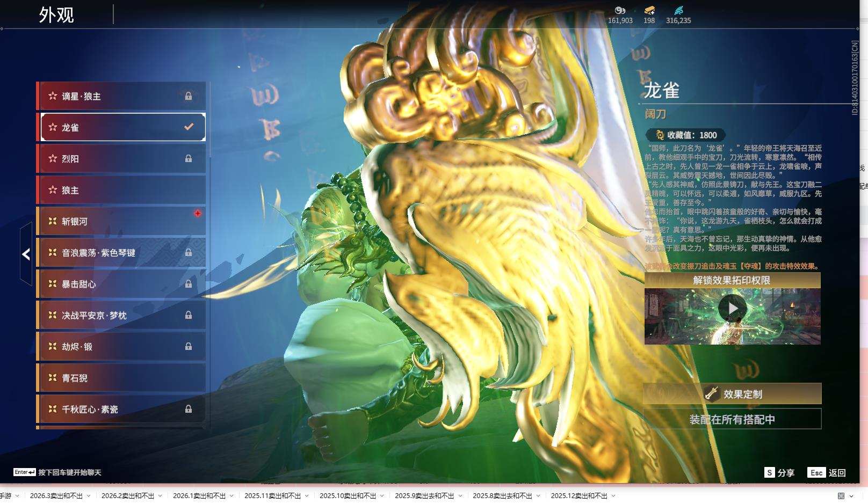Click the star rarity icon beside 烈阳

point(53,158)
